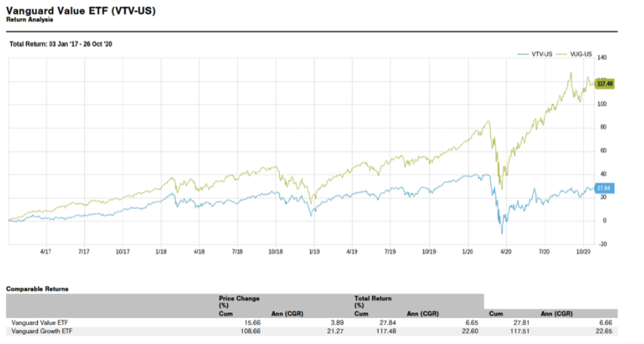Click the 108.66 price change cell
644x344 pixels.
point(250,331)
